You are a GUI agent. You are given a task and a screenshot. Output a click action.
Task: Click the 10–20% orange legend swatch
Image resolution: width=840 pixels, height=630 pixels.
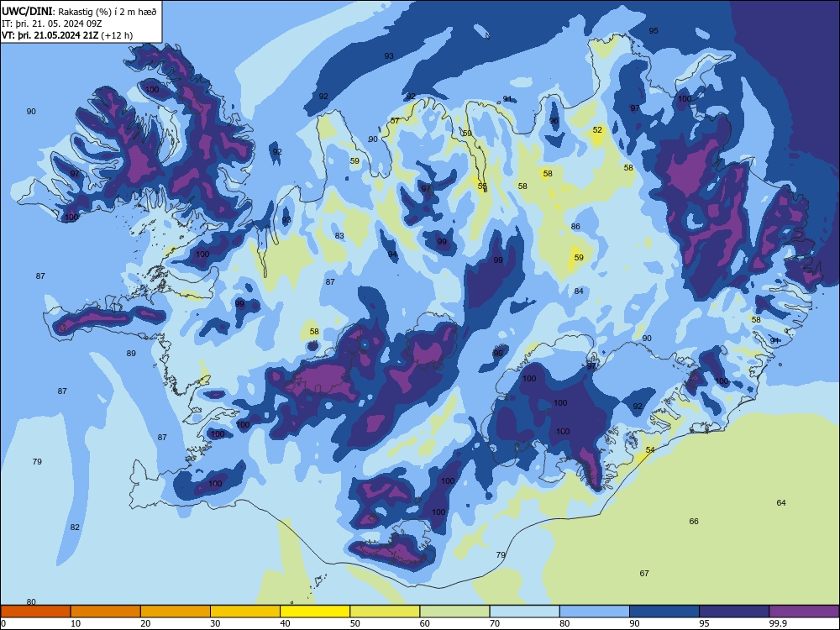click(106, 612)
